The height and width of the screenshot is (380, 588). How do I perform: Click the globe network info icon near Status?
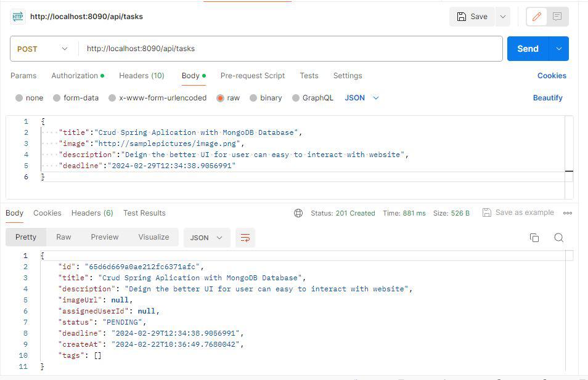298,212
